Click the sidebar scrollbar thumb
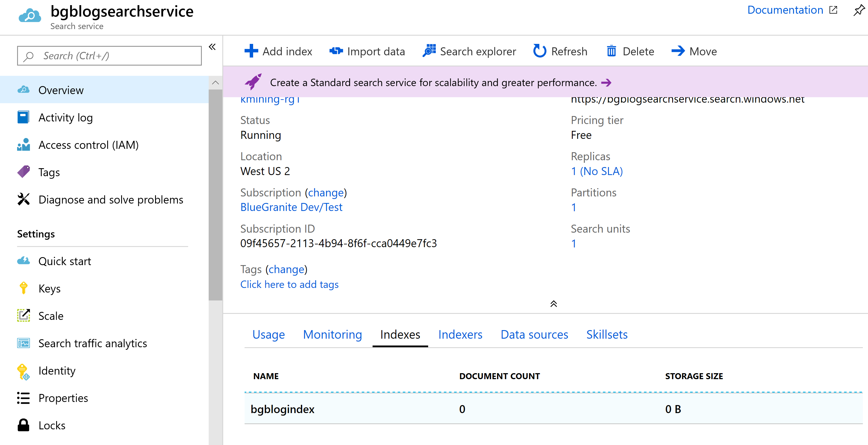This screenshot has height=445, width=868. click(215, 195)
